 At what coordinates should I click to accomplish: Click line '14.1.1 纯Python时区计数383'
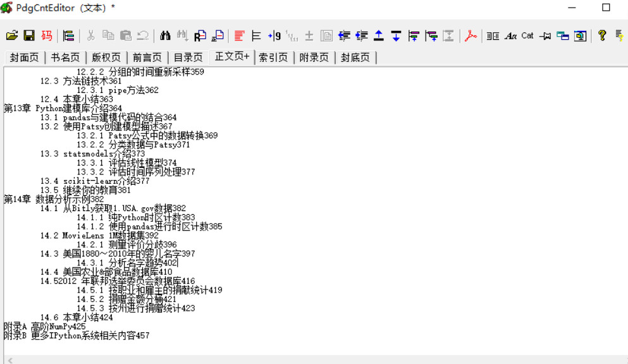click(136, 217)
